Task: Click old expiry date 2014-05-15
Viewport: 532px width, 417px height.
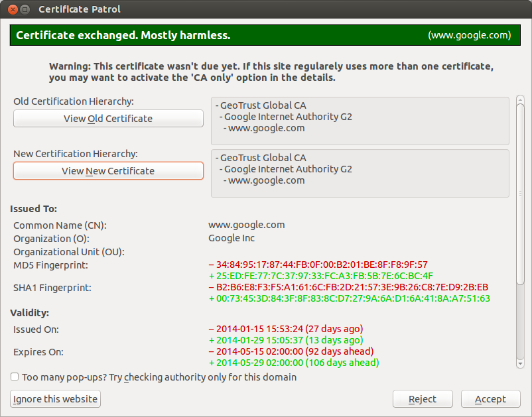Action: (291, 351)
